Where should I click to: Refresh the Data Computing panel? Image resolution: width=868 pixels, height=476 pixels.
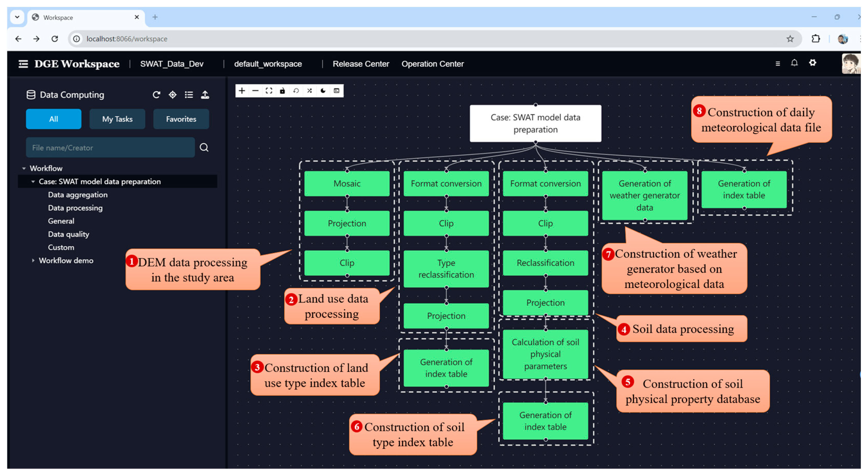tap(156, 95)
